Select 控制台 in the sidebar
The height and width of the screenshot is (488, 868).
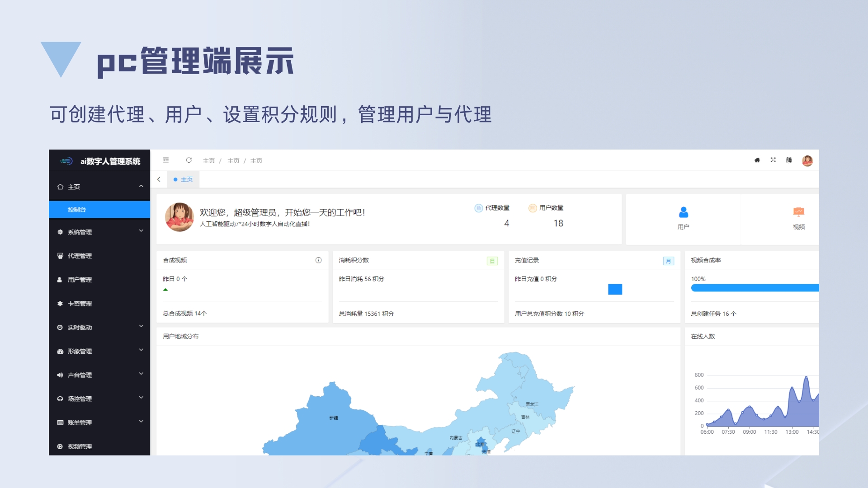coord(77,209)
